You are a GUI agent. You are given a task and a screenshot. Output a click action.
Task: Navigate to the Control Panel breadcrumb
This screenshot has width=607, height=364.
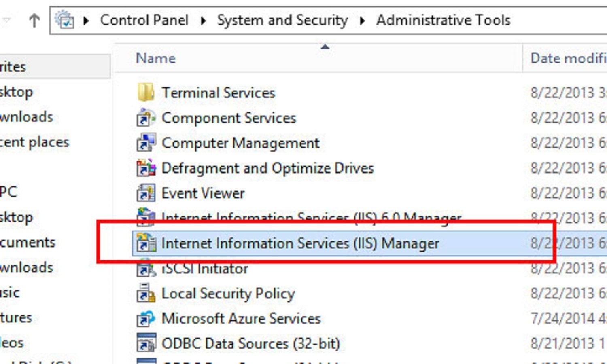pos(144,20)
